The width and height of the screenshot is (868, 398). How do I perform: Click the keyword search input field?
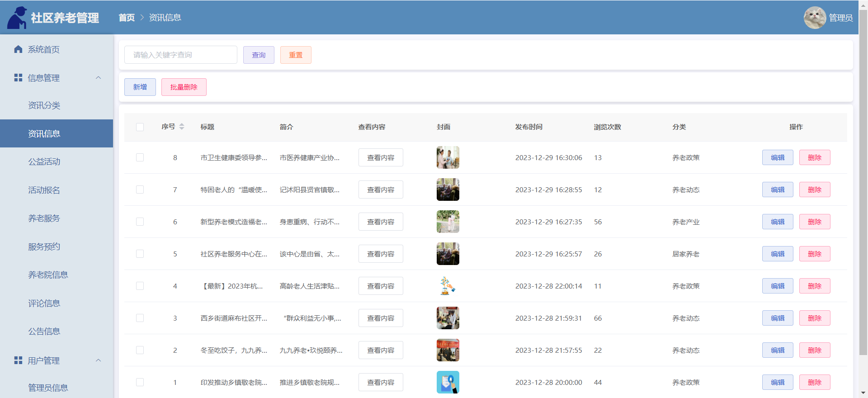(x=181, y=55)
